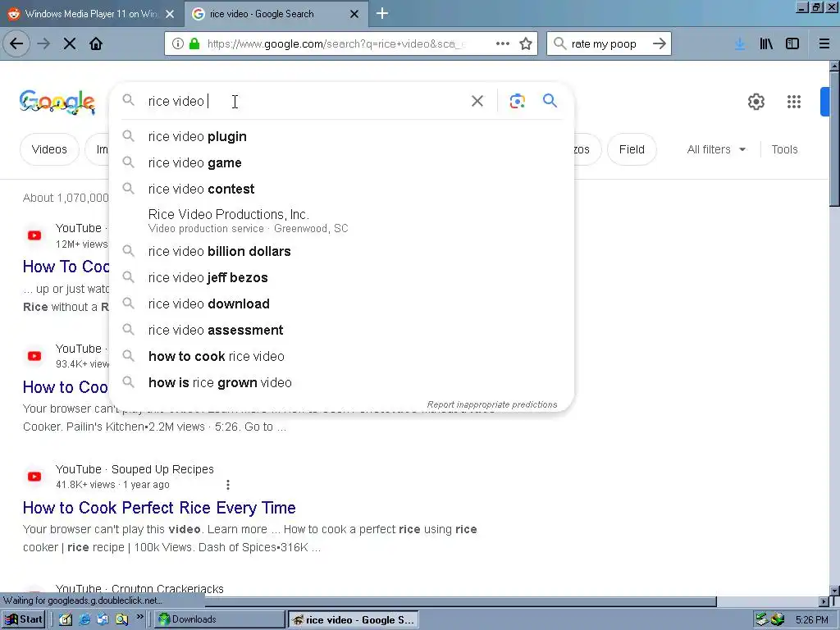Switch to Downloads taskbar window

[220, 619]
